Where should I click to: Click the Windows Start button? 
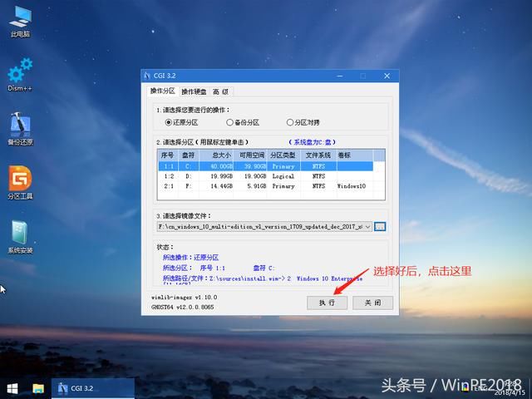[x=12, y=389]
